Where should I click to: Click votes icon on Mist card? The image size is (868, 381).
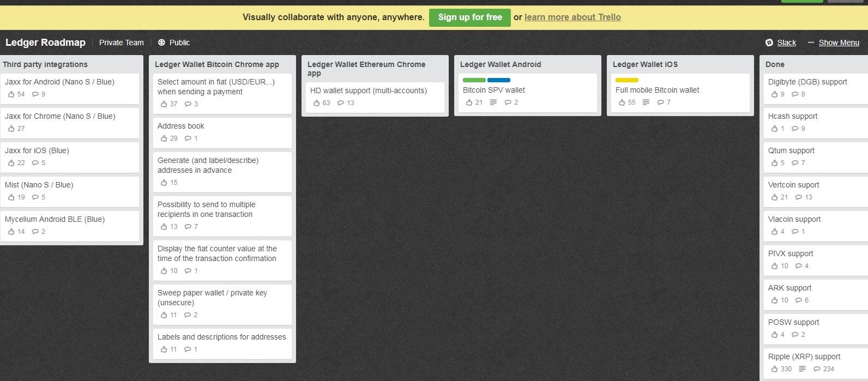click(x=11, y=197)
